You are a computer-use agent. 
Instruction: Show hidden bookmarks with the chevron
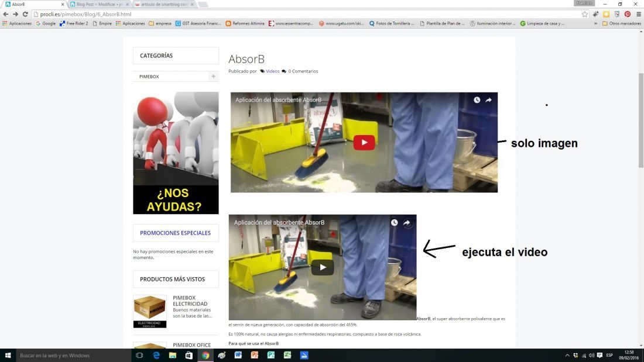595,23
